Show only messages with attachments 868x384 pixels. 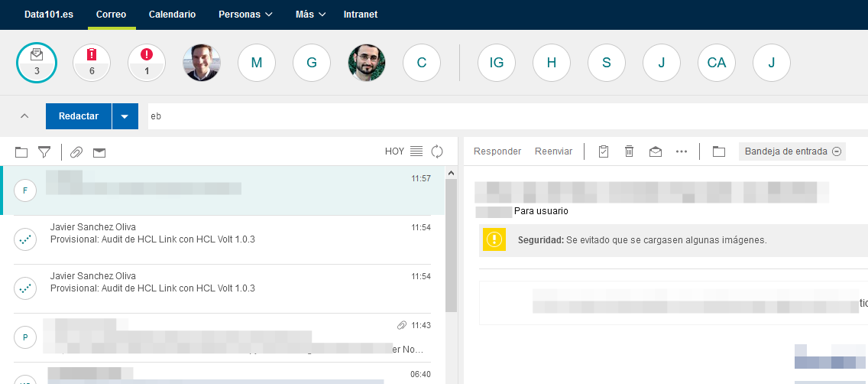click(x=76, y=152)
